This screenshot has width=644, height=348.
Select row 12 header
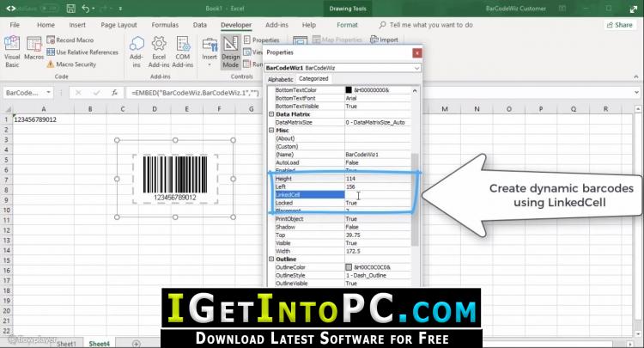point(7,230)
